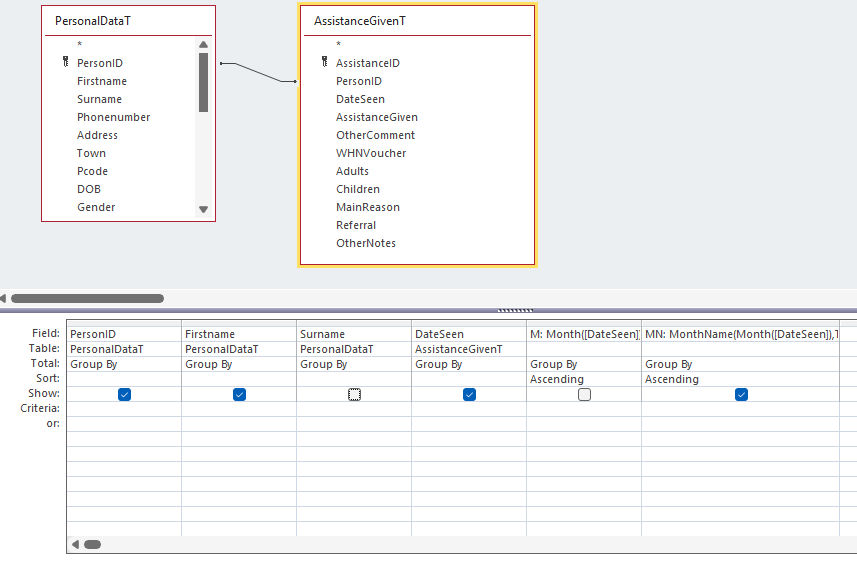Viewport: 857px width, 588px height.
Task: Click the primary key icon beside PersonID
Action: click(x=66, y=62)
